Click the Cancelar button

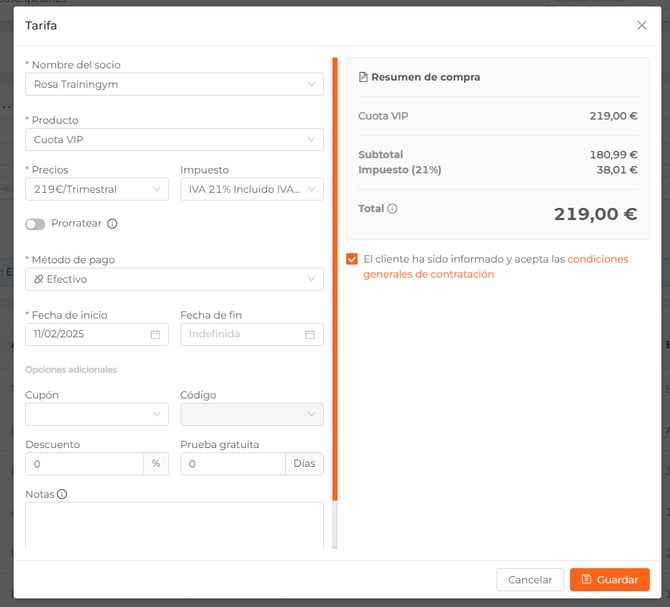coord(530,580)
